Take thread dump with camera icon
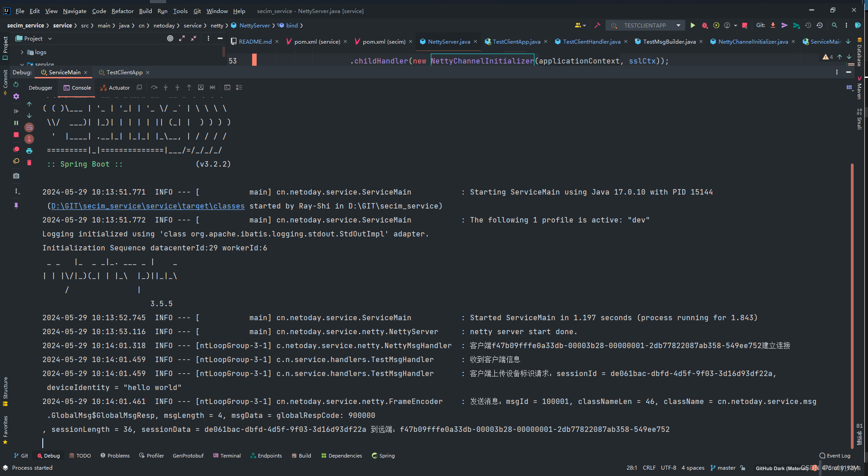 click(x=16, y=176)
